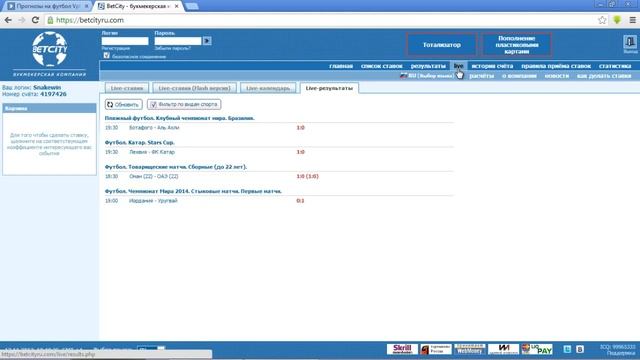
Task: Click the Пляжный футбол championship heading
Action: point(180,118)
